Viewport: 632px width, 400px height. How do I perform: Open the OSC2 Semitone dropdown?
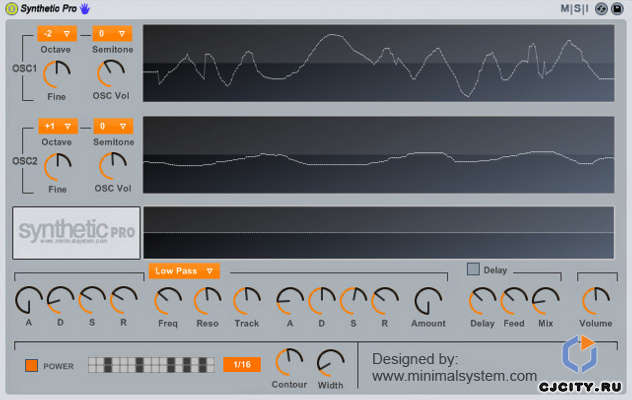pos(113,126)
